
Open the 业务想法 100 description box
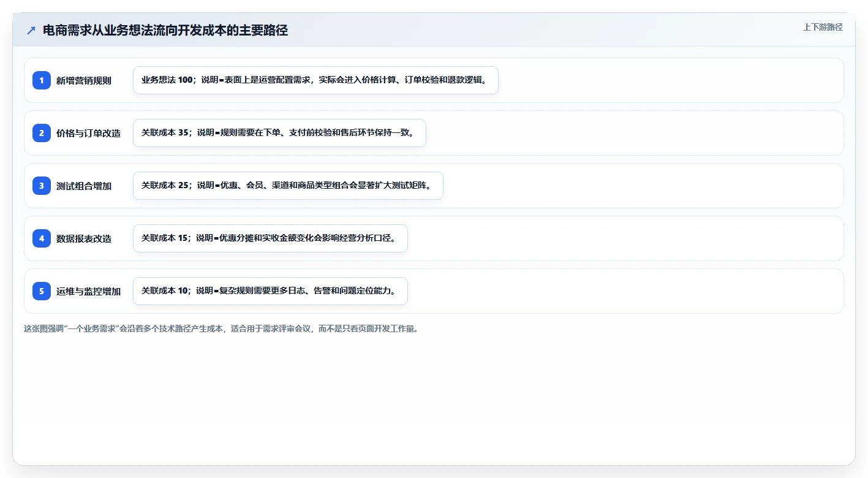coord(315,80)
